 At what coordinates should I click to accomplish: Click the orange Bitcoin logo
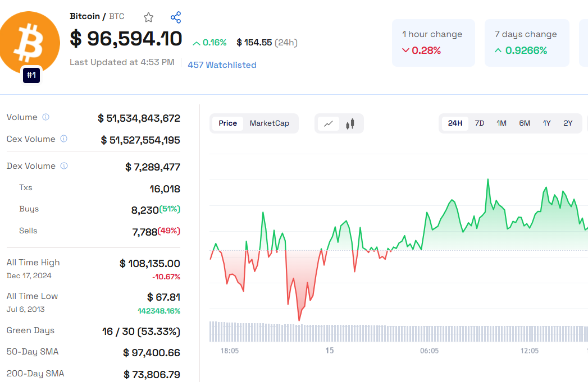pos(31,42)
